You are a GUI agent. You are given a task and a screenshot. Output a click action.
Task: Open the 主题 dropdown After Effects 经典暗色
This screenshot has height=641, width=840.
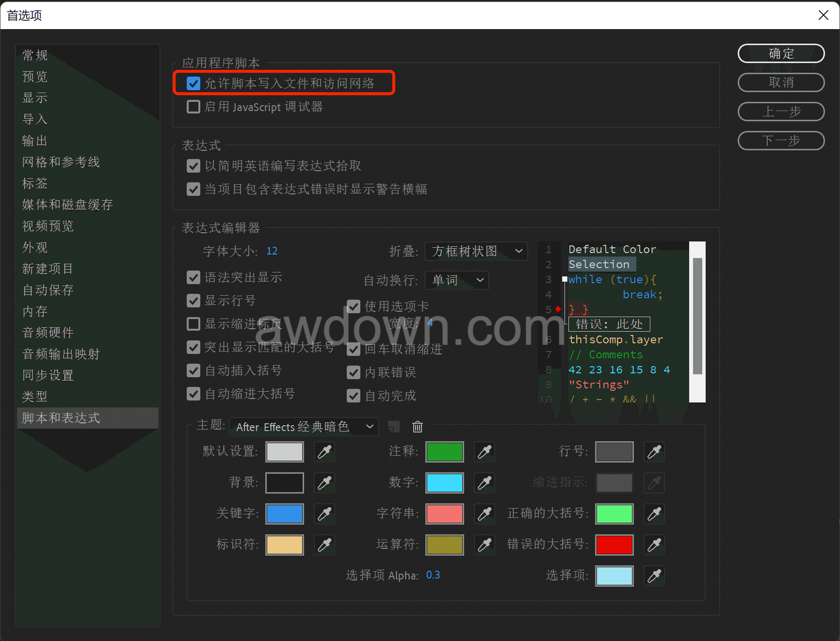tap(304, 427)
